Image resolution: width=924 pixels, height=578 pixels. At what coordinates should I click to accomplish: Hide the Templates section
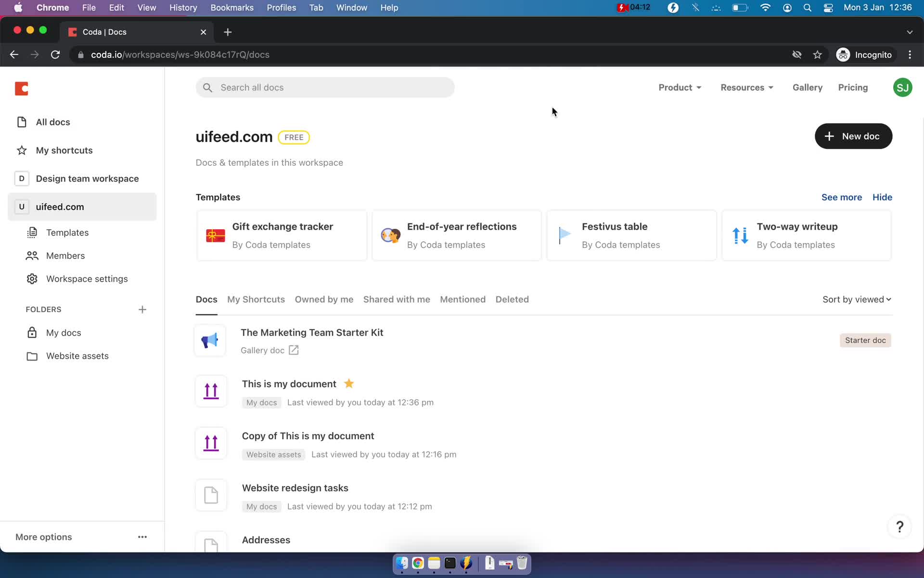[x=882, y=197]
